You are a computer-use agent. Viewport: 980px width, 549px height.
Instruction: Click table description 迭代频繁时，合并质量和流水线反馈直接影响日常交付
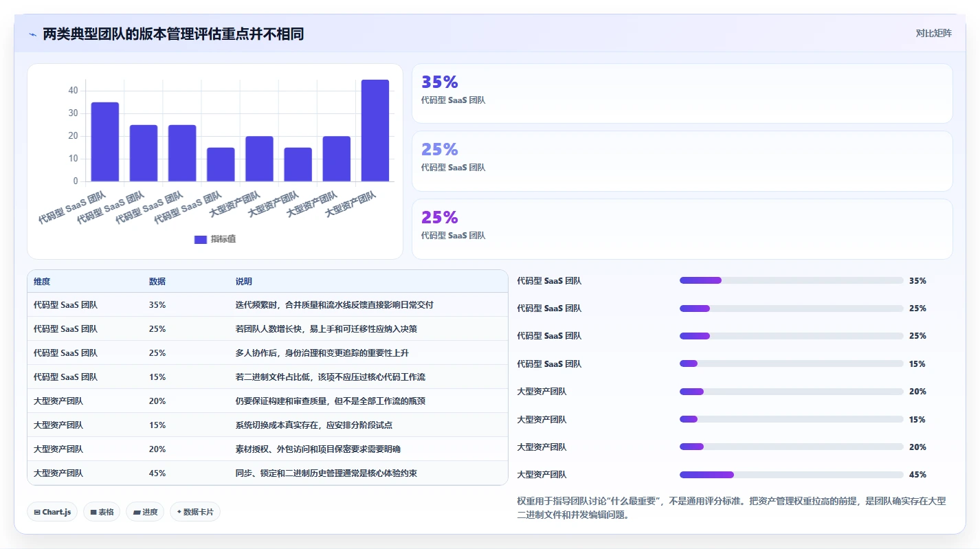click(335, 305)
